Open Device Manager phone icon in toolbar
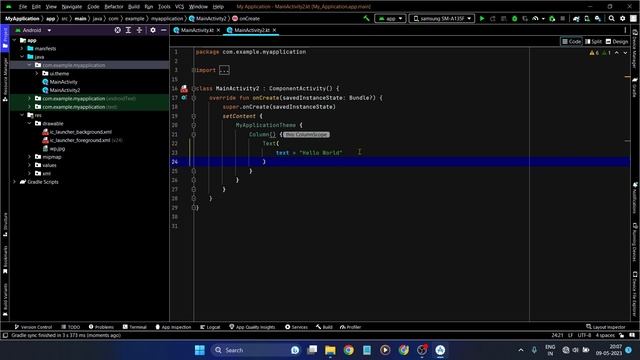Image resolution: width=640 pixels, height=360 pixels. [587, 18]
